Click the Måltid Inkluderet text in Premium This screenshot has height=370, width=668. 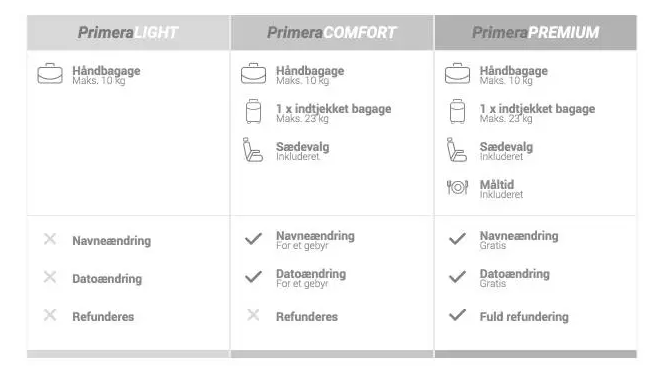coord(501,189)
